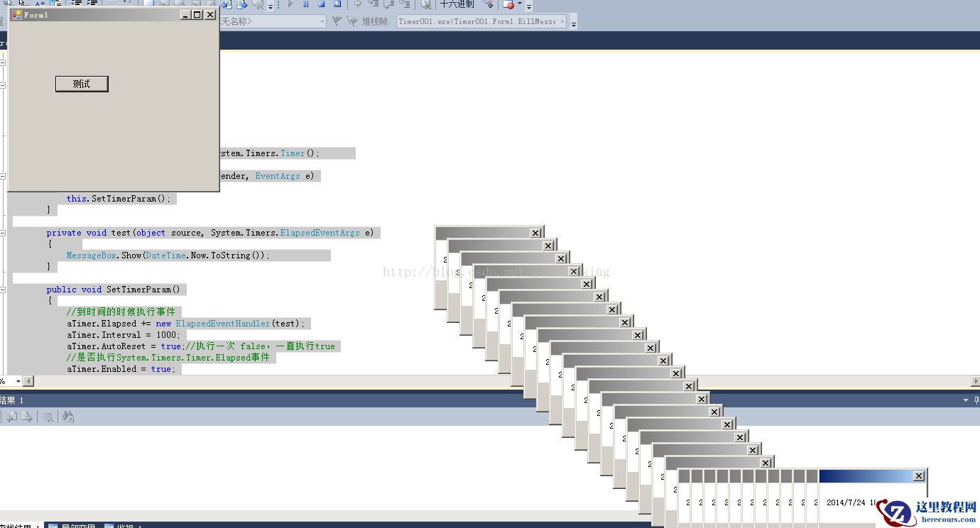This screenshot has height=528, width=980.
Task: Click the Continue debugging (play) icon
Action: pyautogui.click(x=289, y=6)
